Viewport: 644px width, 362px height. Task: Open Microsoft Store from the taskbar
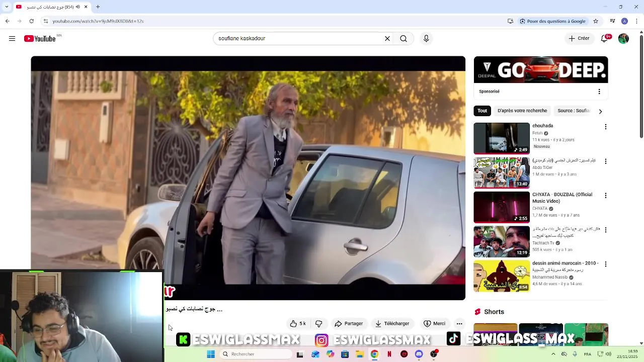pyautogui.click(x=345, y=354)
